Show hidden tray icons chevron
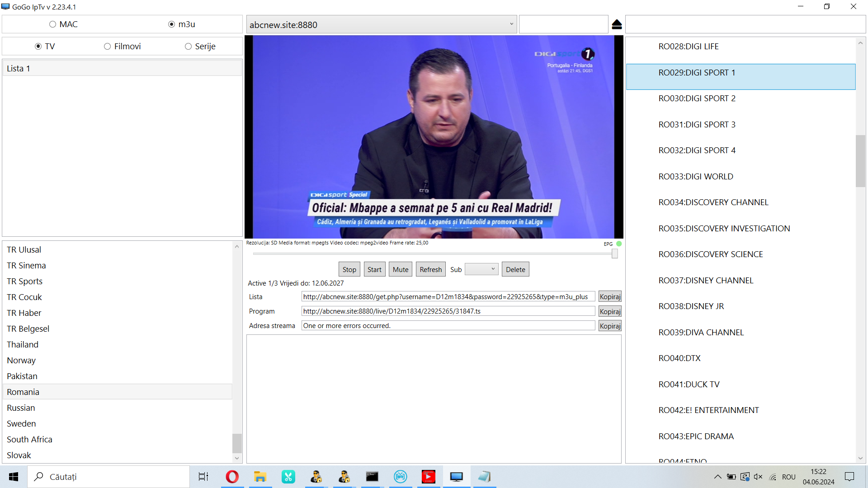 pos(717,477)
